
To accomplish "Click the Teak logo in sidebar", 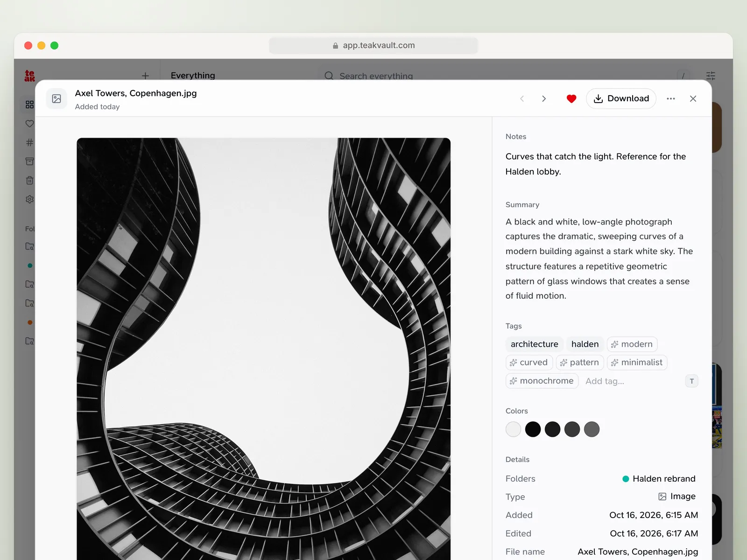I will (29, 76).
